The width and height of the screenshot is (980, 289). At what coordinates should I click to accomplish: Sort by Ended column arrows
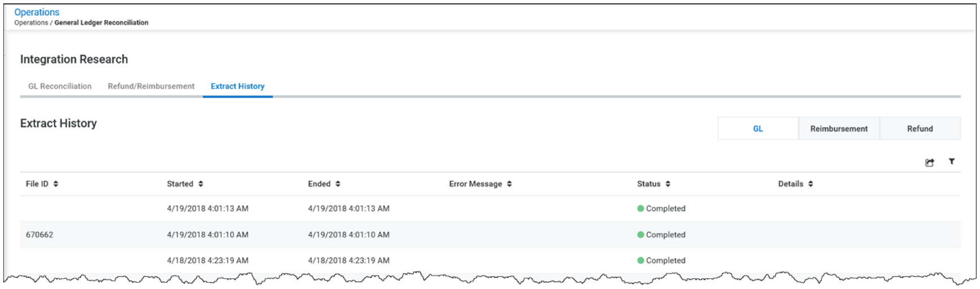pyautogui.click(x=337, y=184)
